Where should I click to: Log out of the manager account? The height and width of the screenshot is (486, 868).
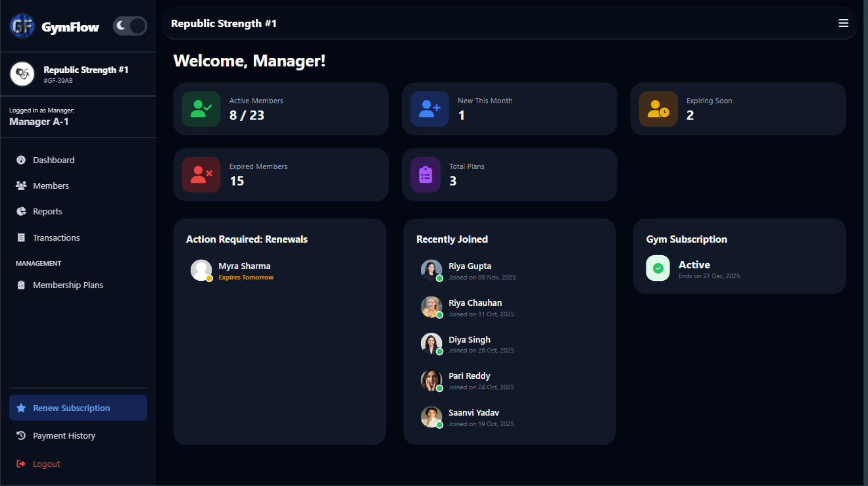tap(46, 464)
